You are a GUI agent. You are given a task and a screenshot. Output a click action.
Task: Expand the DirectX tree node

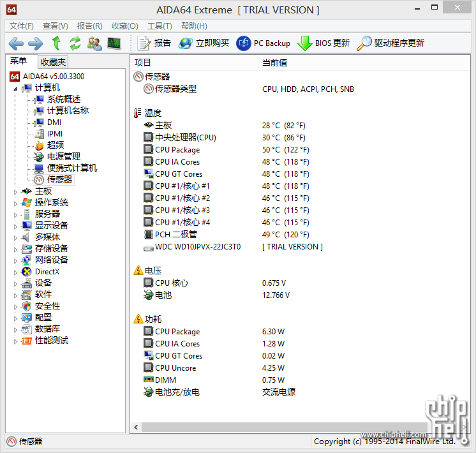tap(15, 272)
